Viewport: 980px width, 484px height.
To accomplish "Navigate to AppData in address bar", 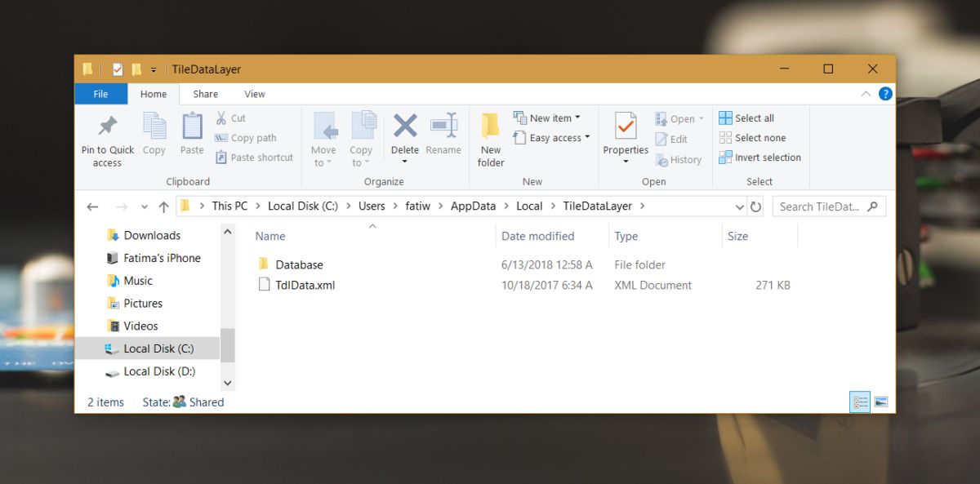I will 473,206.
